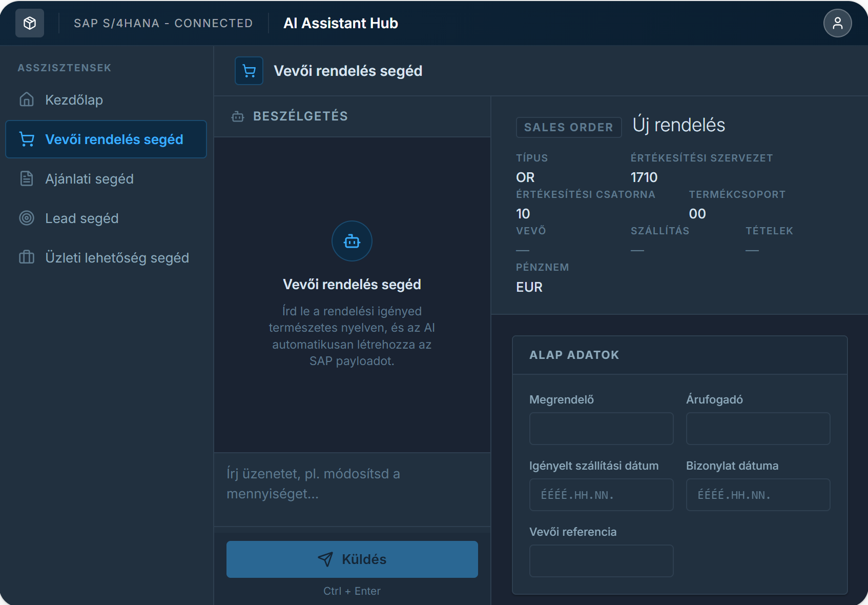
Task: Click the cube logo icon in header
Action: pos(30,23)
